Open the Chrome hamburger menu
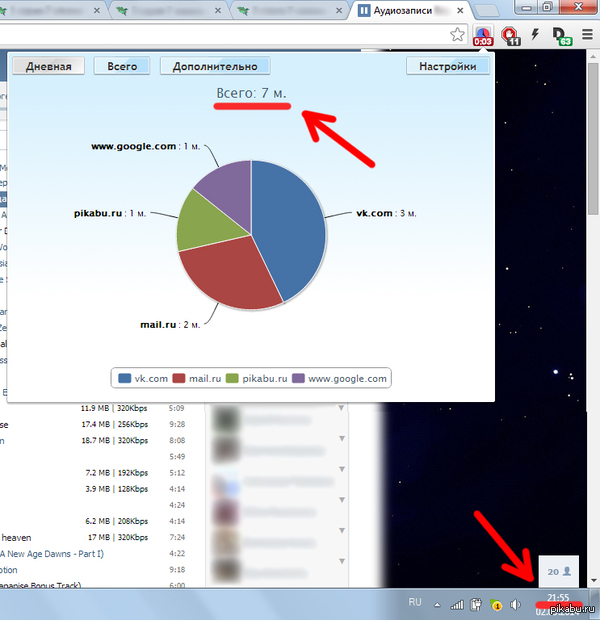 pyautogui.click(x=587, y=34)
